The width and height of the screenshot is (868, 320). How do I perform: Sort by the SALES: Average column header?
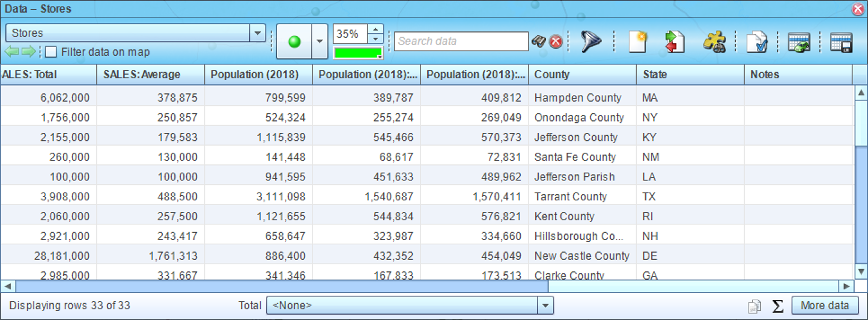click(151, 74)
